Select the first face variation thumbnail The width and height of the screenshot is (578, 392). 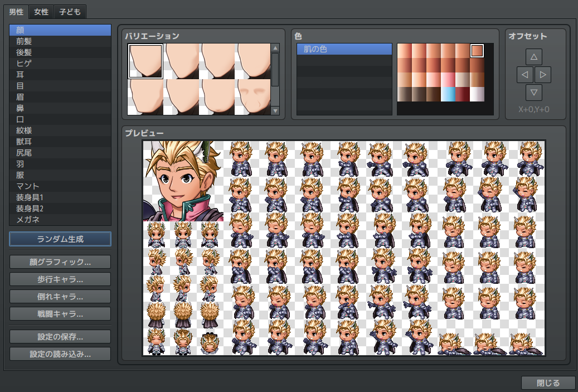pyautogui.click(x=145, y=61)
